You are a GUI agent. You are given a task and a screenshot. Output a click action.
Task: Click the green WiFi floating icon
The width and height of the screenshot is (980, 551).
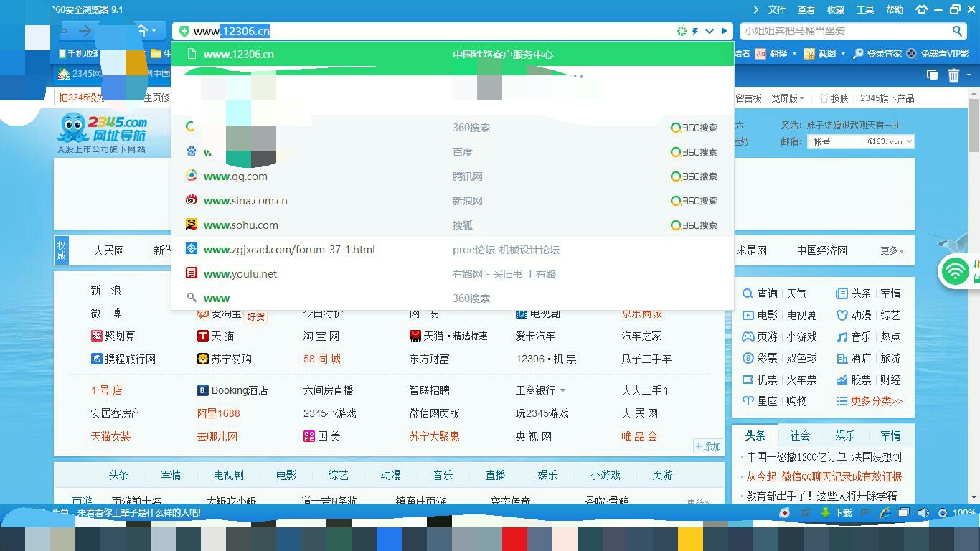coord(955,272)
